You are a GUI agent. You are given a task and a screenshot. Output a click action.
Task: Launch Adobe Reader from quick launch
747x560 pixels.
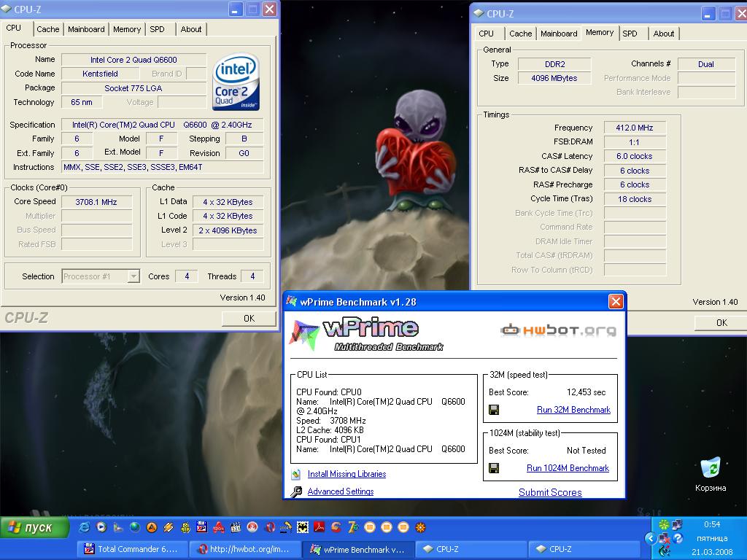pyautogui.click(x=320, y=527)
